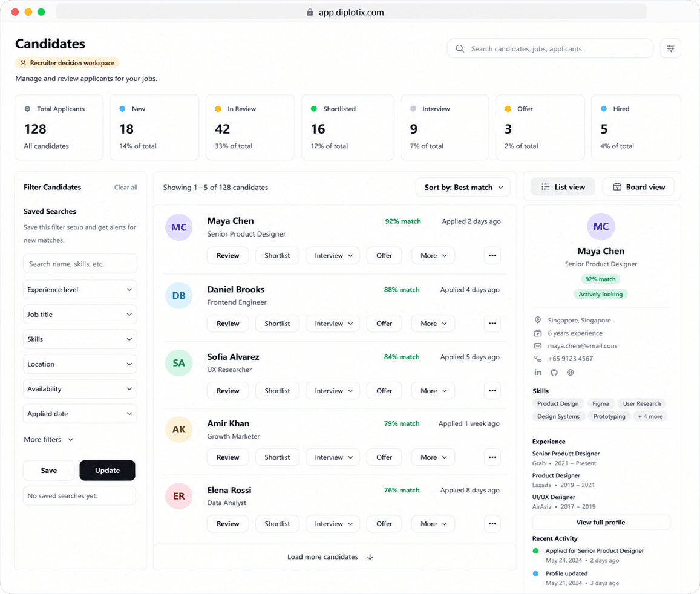Click the large MC avatar in profile panel
This screenshot has height=594, width=700.
click(x=601, y=227)
